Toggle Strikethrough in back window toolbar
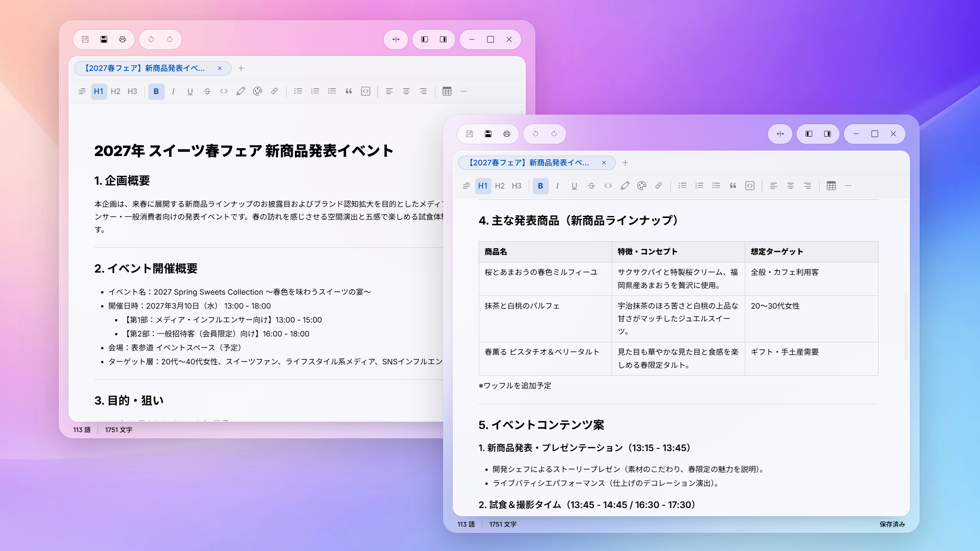This screenshot has width=980, height=551. pos(207,91)
